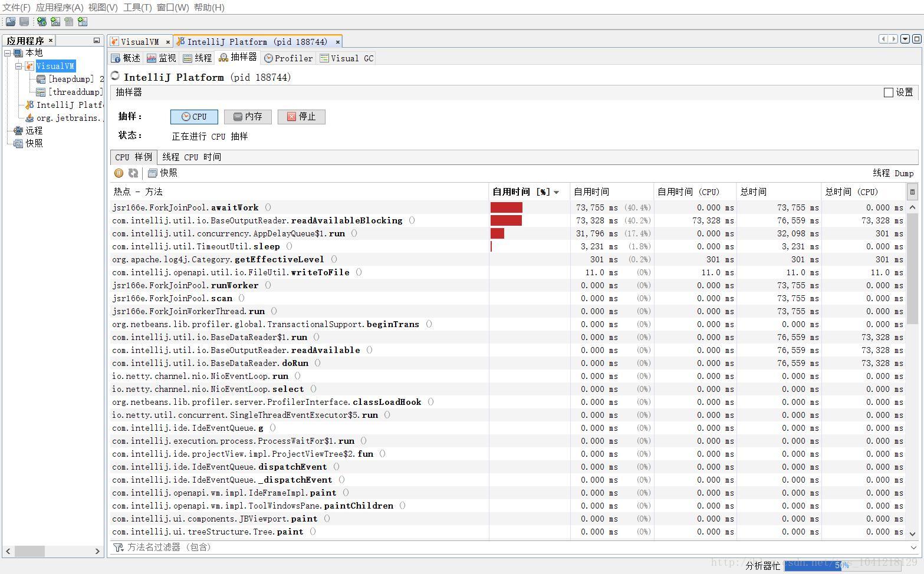The height and width of the screenshot is (574, 924).
Task: Maximize the document window area
Action: click(917, 39)
